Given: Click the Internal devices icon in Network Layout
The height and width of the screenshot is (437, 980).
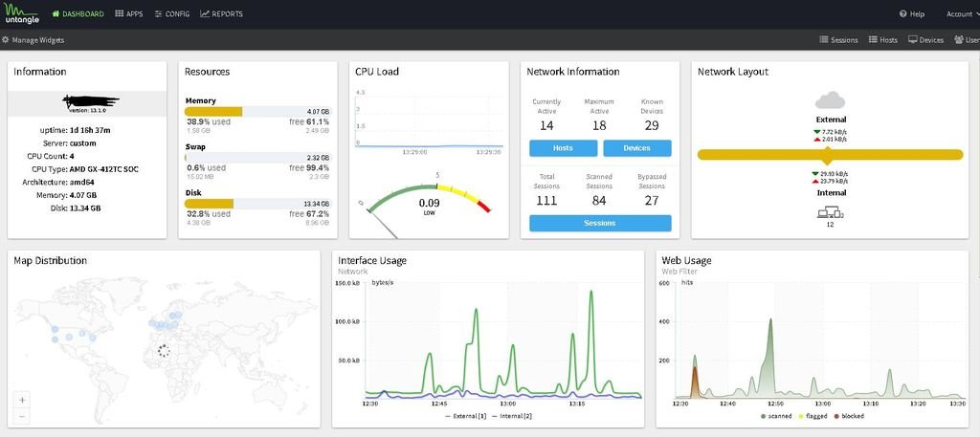Looking at the screenshot, I should coord(829,212).
